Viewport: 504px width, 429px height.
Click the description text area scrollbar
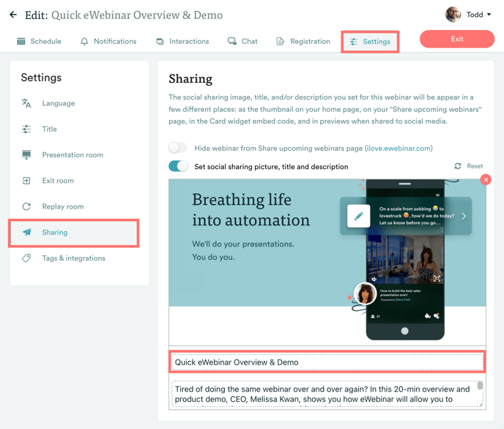(x=480, y=385)
